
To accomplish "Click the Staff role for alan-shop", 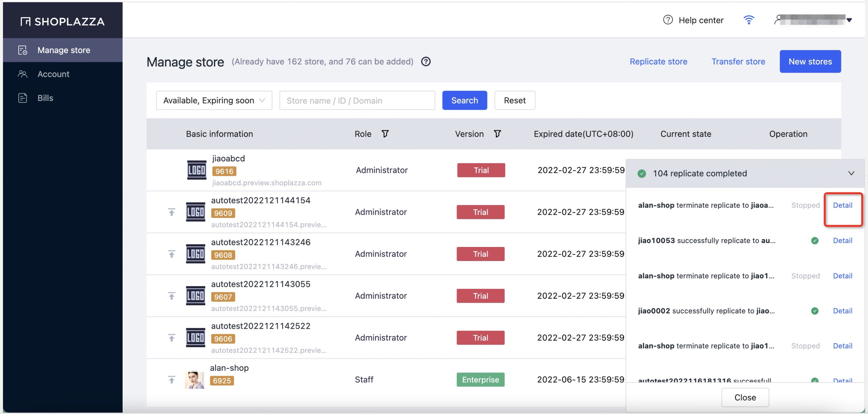I will click(x=364, y=380).
